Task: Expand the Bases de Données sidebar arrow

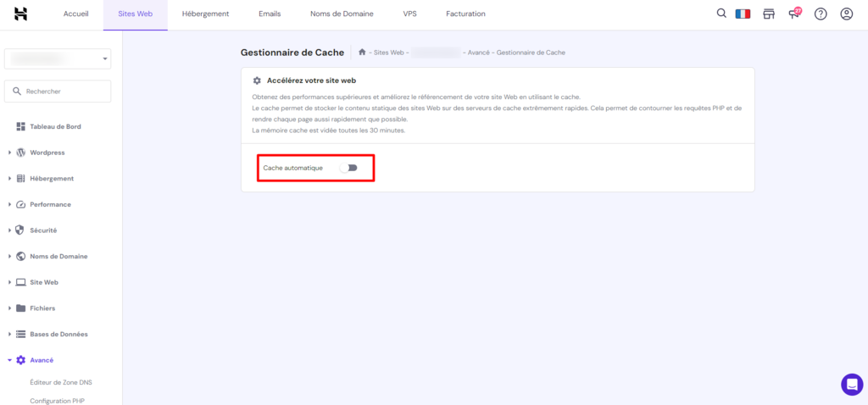Action: tap(10, 334)
